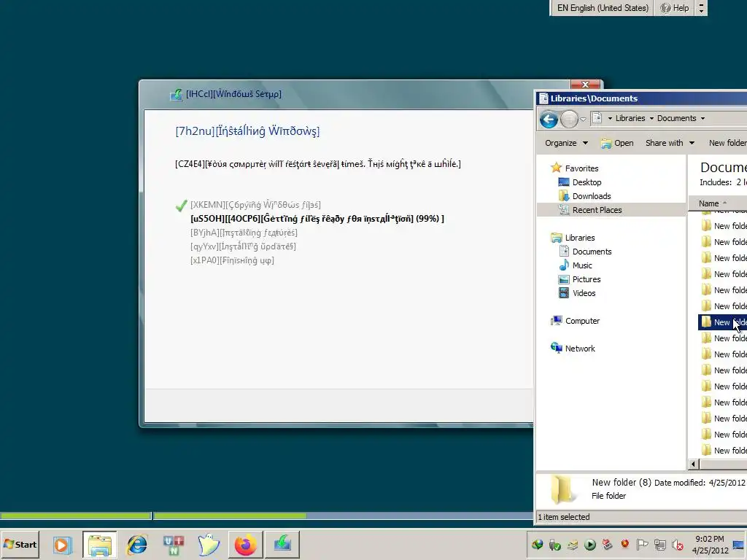Select Favorites in the navigation pane
The image size is (747, 560).
point(575,168)
